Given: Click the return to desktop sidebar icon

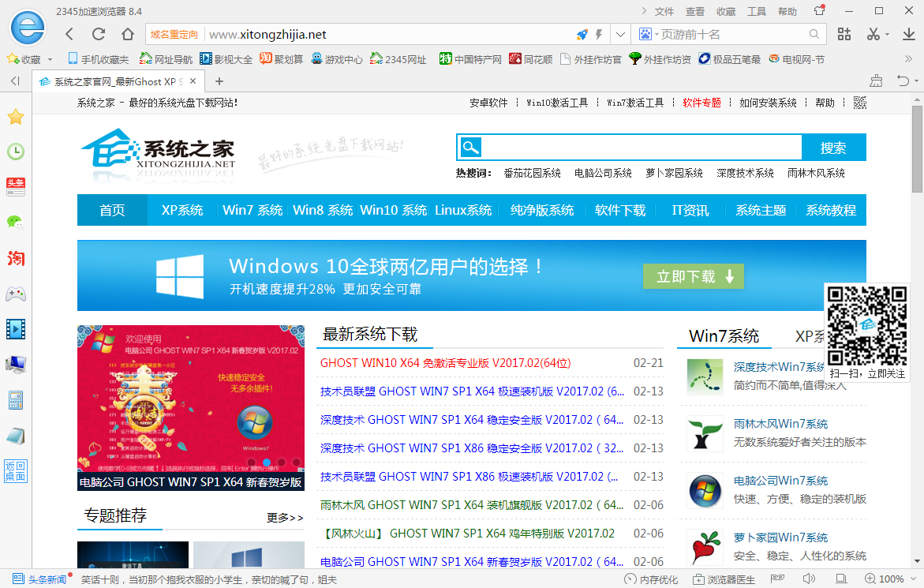Looking at the screenshot, I should coord(15,471).
